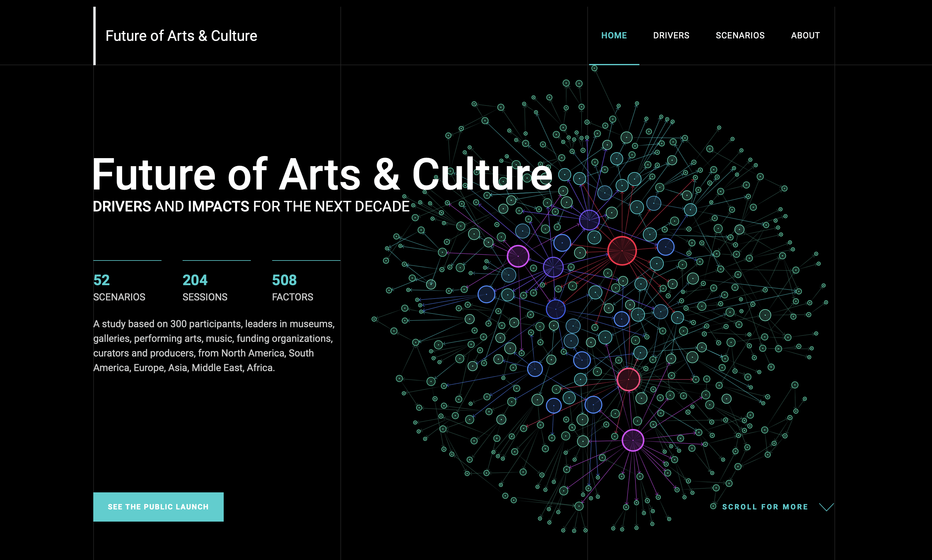
Task: Click the Future of Arts & Culture site logo
Action: pos(181,35)
